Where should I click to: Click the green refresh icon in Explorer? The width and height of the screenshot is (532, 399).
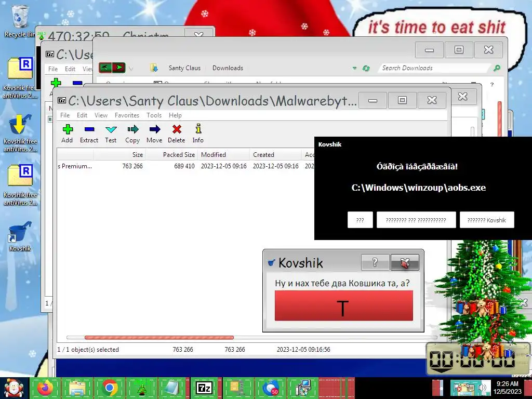pyautogui.click(x=366, y=68)
